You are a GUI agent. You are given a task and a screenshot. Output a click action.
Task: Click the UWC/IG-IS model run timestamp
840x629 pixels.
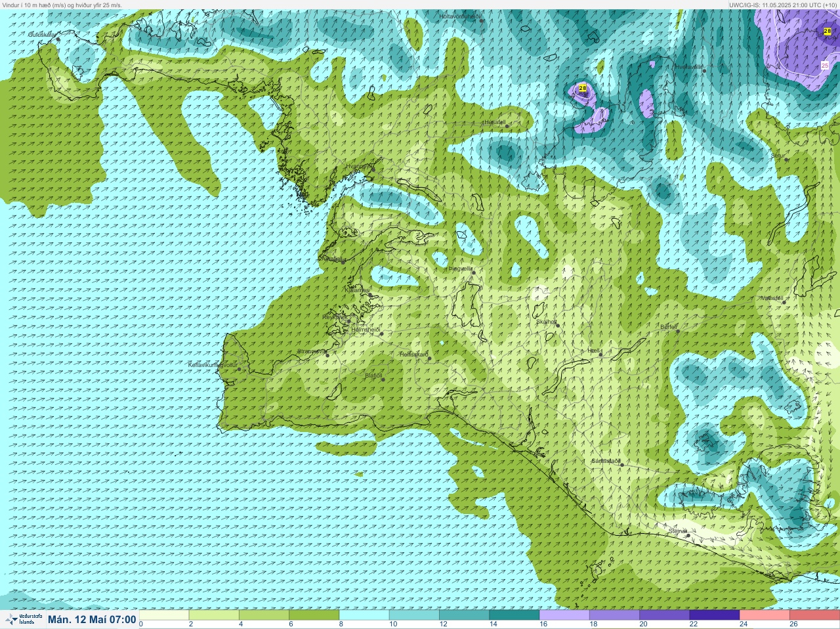[x=782, y=5]
